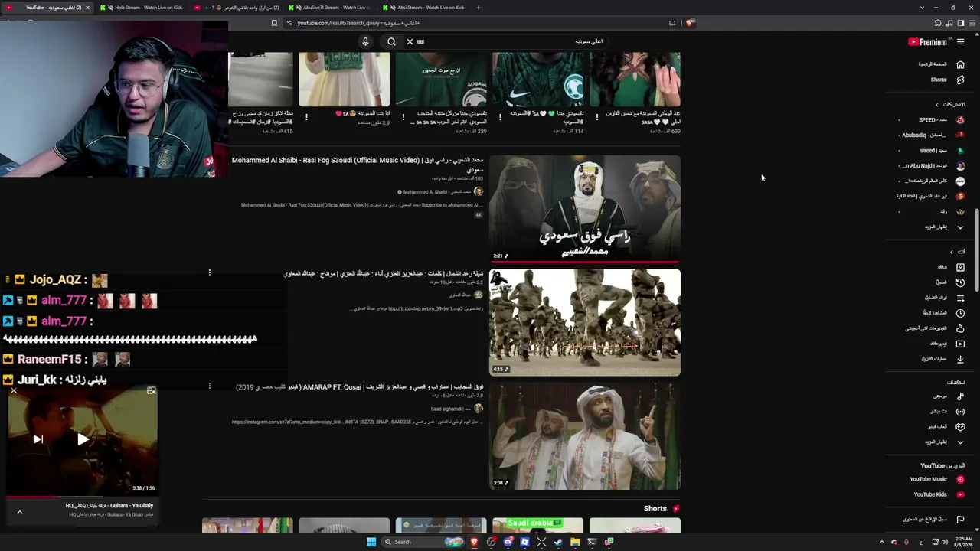
Task: Open Your videos in the sidebar
Action: [960, 344]
